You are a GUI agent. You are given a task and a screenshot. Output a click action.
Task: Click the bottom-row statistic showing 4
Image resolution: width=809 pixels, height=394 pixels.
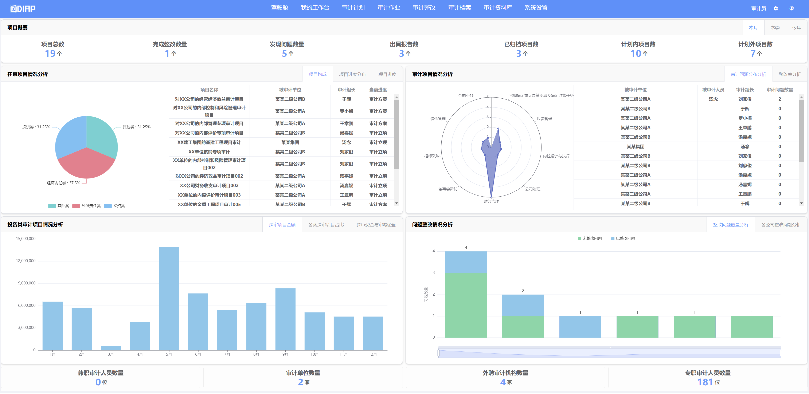[505, 382]
